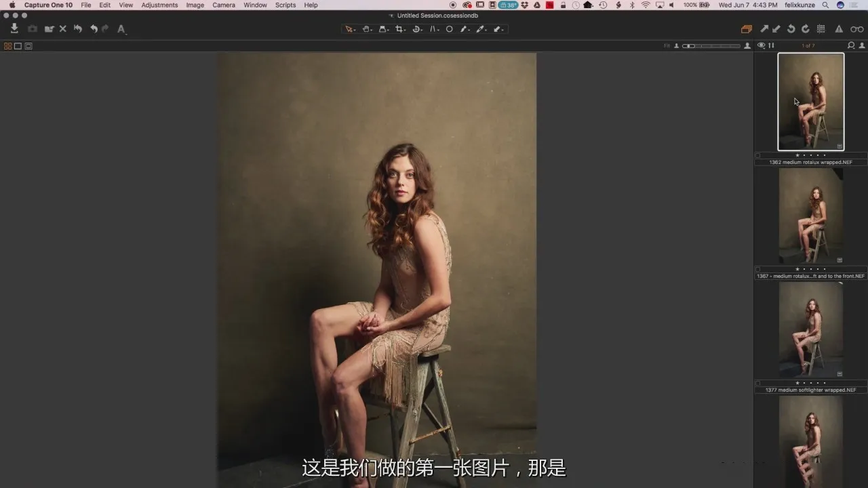This screenshot has height=488, width=868.
Task: Click the browser sort arrows icon
Action: coord(771,45)
